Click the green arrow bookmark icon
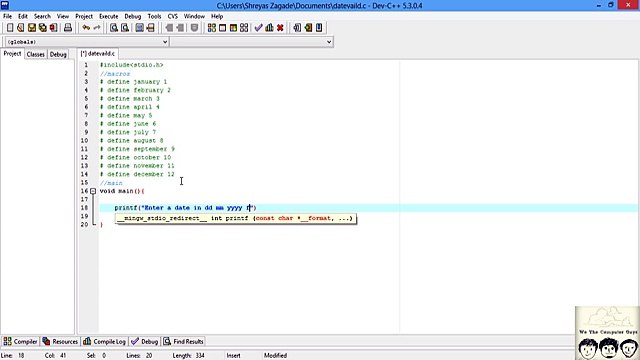Viewport: 640px width, 360px height. (308, 28)
